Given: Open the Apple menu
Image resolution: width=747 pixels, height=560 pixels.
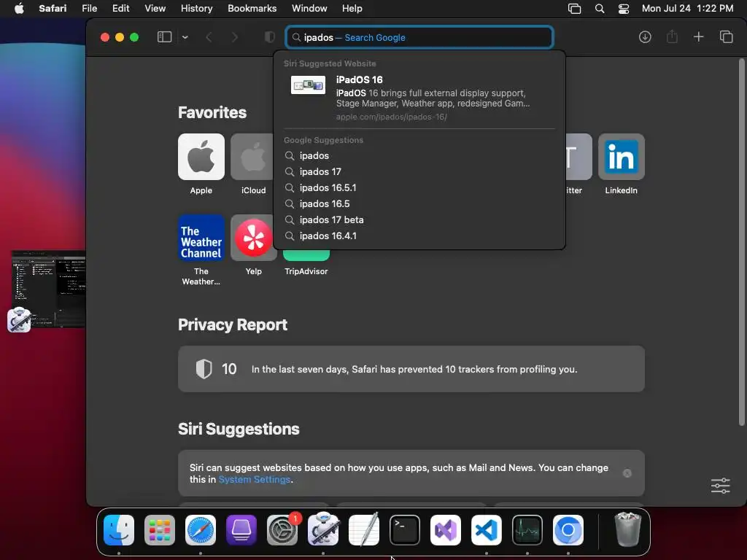Looking at the screenshot, I should (x=19, y=9).
